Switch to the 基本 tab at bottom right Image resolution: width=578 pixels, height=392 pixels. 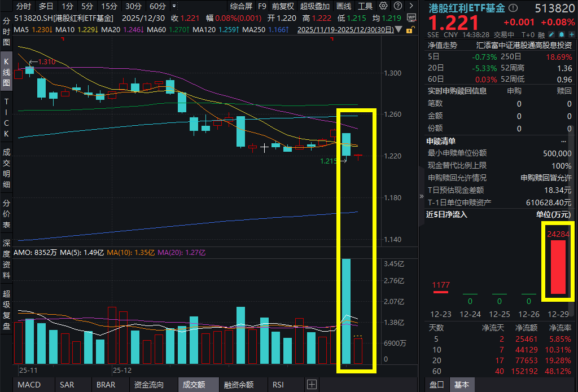pyautogui.click(x=462, y=385)
